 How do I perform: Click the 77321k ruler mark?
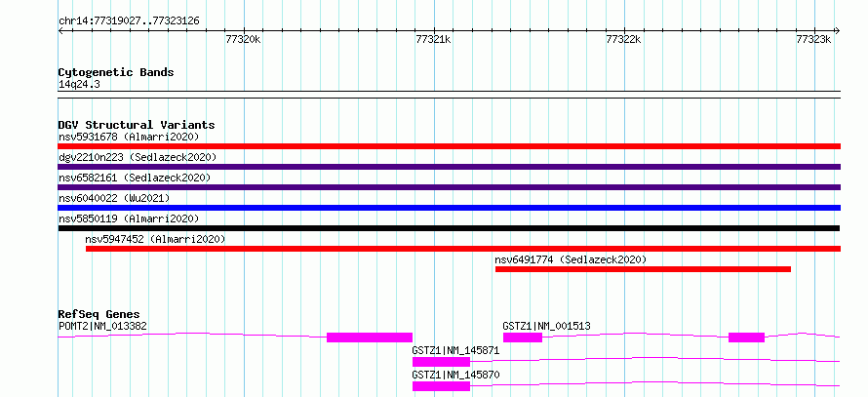433,39
